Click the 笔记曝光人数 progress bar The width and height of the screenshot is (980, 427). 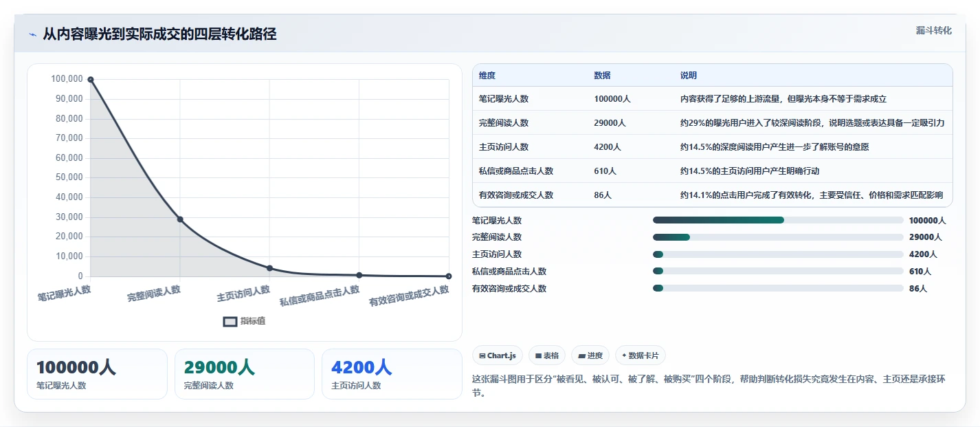click(x=778, y=220)
